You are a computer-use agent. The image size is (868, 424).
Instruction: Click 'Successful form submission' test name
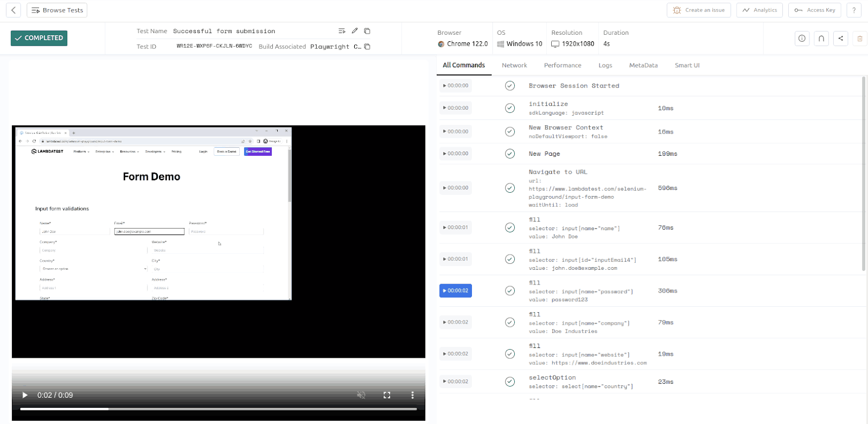[x=224, y=31]
